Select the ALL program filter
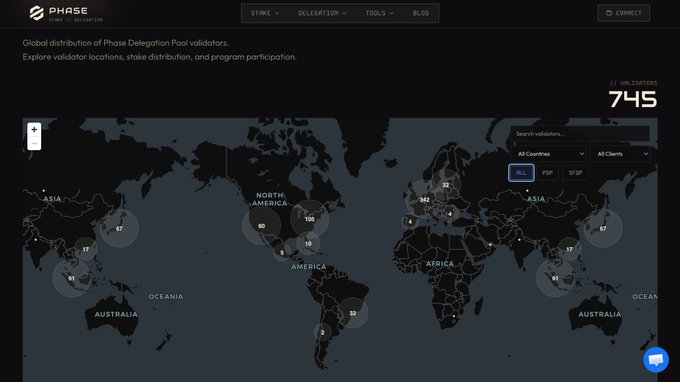The image size is (680, 382). pyautogui.click(x=521, y=173)
